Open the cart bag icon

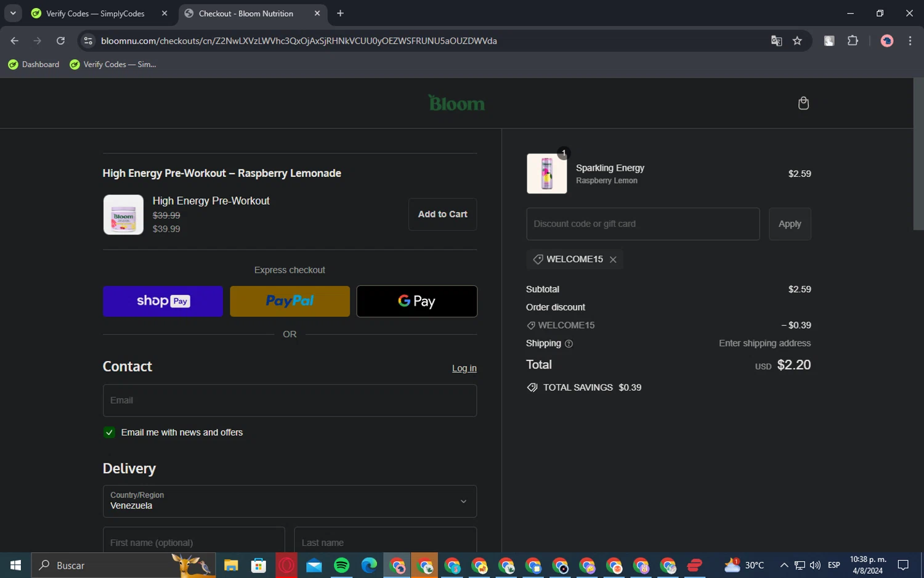point(803,103)
